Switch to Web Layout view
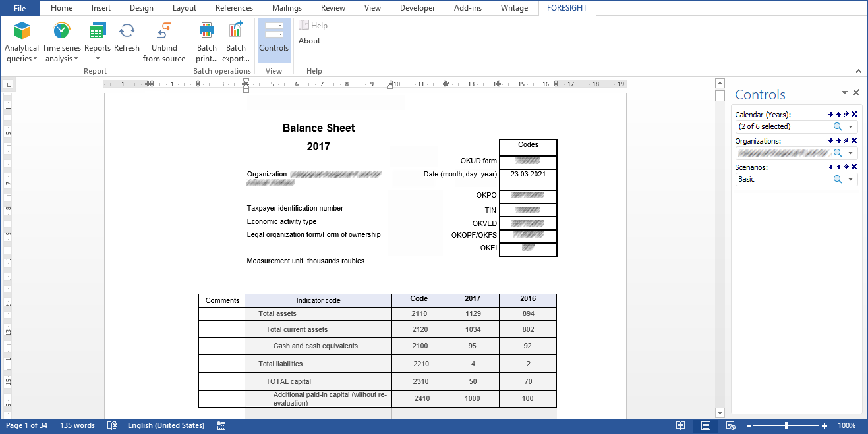Viewport: 868px width, 434px height. point(731,426)
